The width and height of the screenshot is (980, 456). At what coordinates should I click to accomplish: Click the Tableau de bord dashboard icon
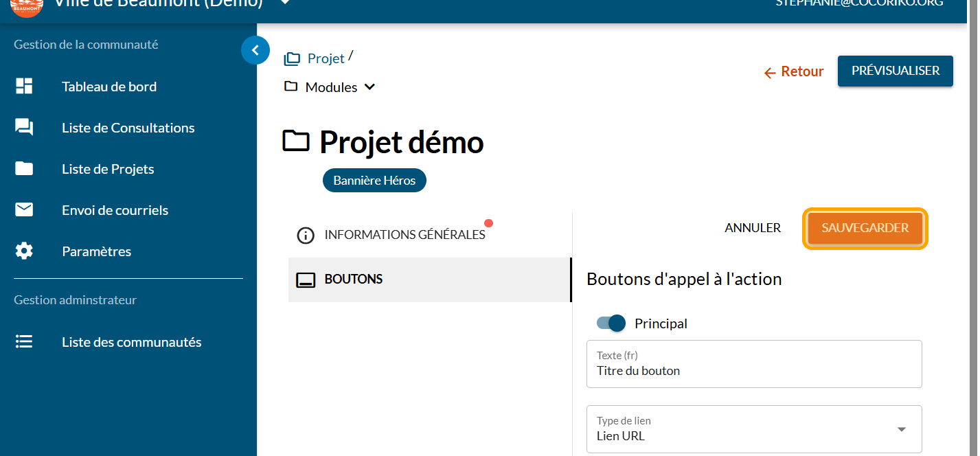click(x=24, y=87)
